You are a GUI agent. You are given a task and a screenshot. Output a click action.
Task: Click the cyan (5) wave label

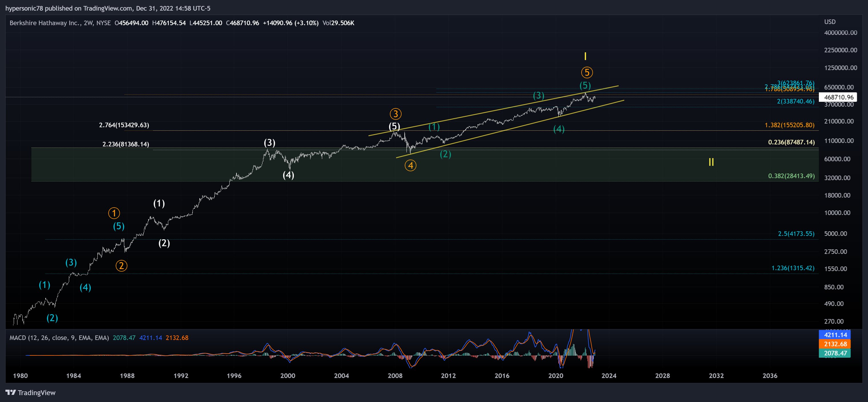click(x=119, y=226)
